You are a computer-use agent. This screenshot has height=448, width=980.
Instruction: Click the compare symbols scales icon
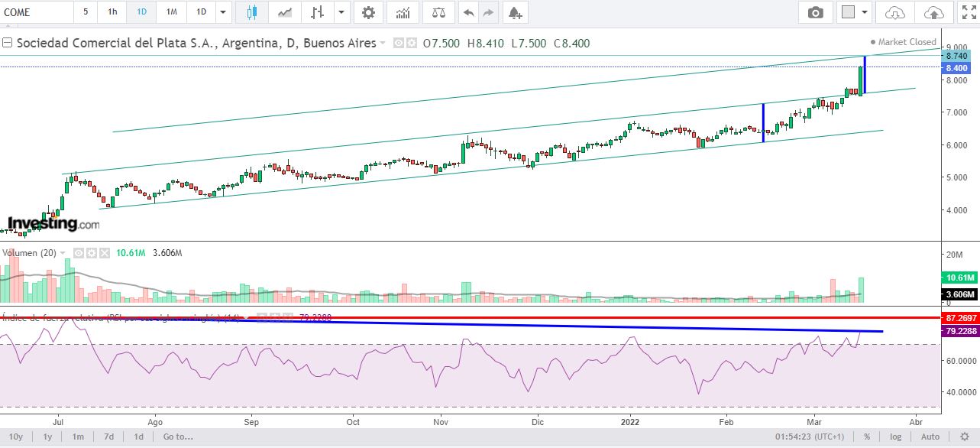(x=438, y=12)
